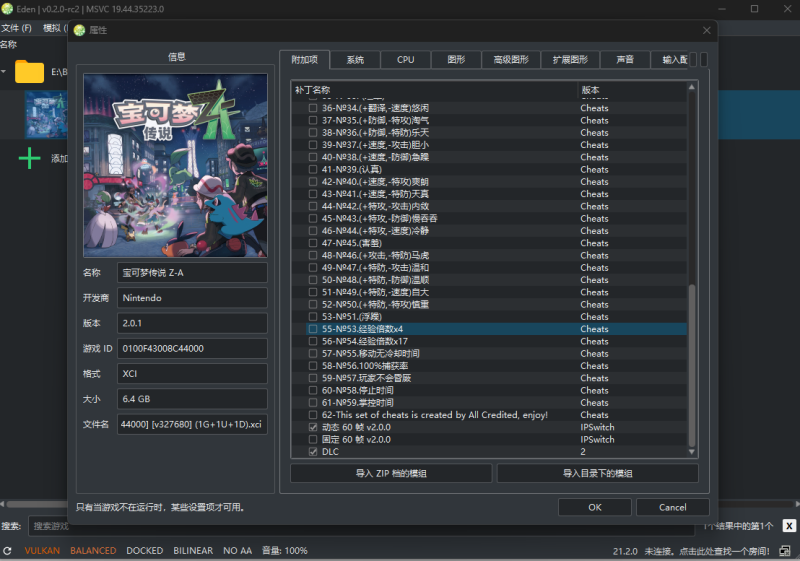Toggle BALANCED accuracy in status bar
Image resolution: width=800 pixels, height=561 pixels.
pyautogui.click(x=93, y=551)
